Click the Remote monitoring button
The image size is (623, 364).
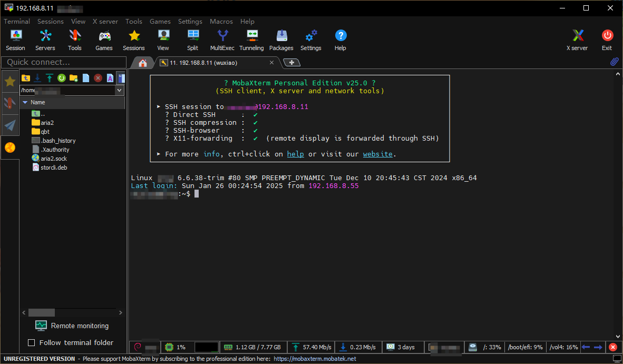pyautogui.click(x=72, y=326)
